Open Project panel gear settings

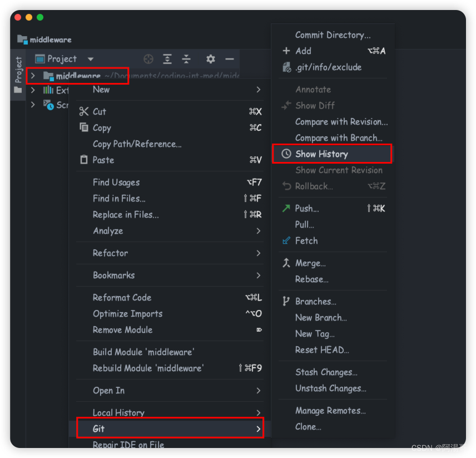click(x=210, y=59)
